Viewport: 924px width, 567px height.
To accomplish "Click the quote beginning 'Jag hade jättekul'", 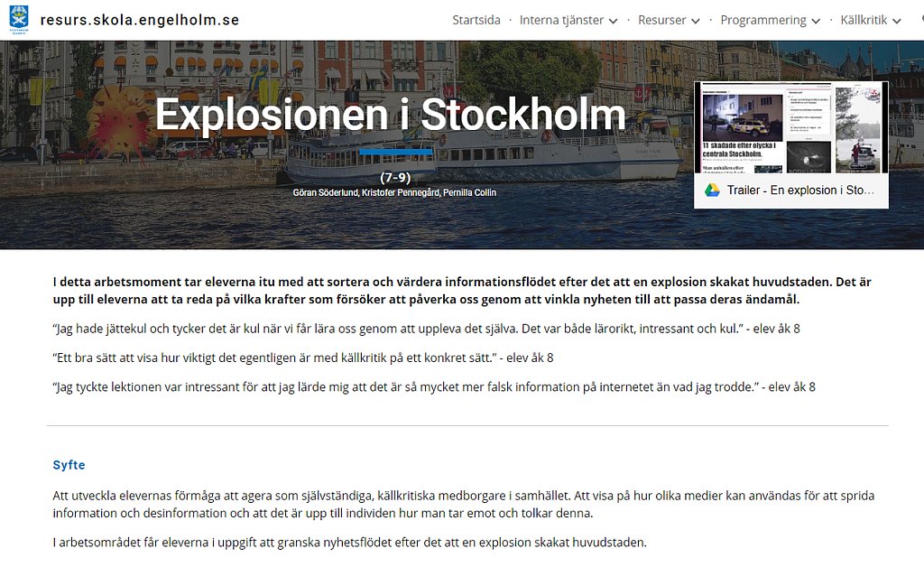I will point(426,329).
